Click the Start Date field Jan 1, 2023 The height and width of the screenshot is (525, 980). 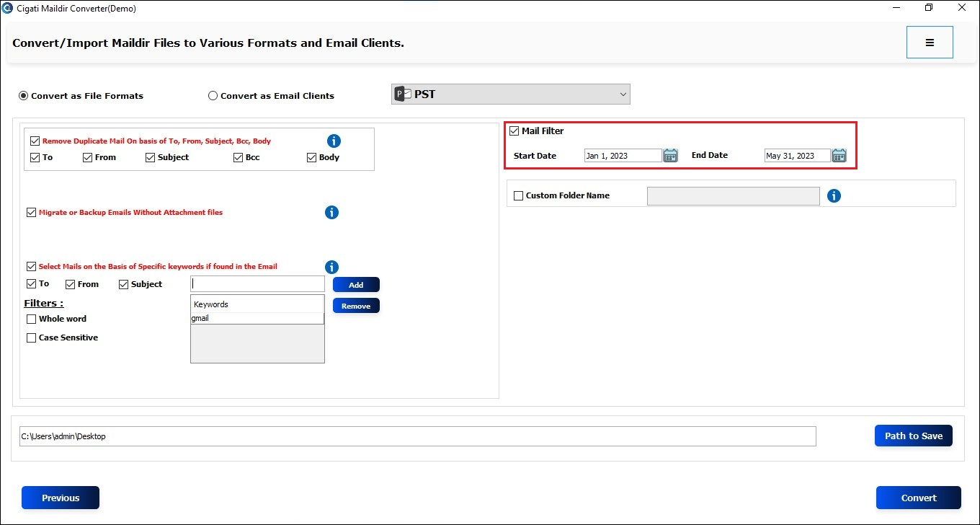[623, 156]
